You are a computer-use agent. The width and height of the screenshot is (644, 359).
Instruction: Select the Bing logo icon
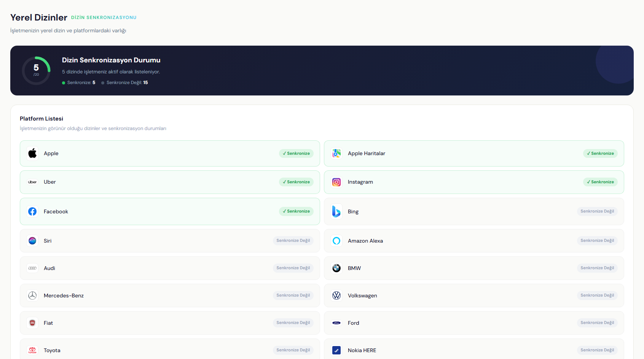point(336,211)
